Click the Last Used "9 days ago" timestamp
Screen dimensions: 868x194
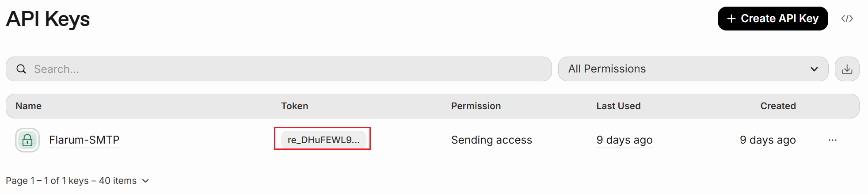coord(624,140)
